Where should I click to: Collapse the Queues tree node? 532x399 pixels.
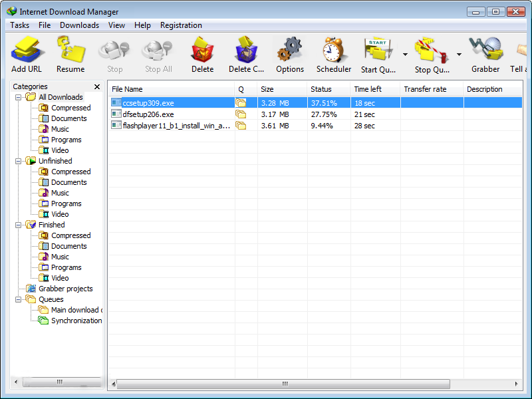point(19,300)
